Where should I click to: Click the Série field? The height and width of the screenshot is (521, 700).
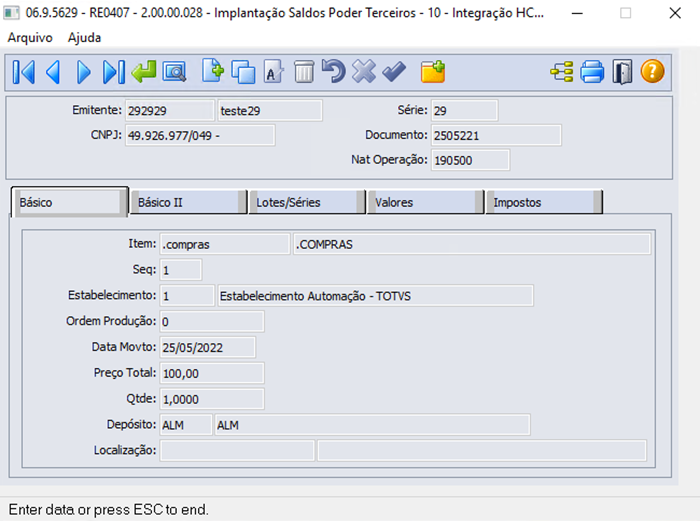pos(464,111)
